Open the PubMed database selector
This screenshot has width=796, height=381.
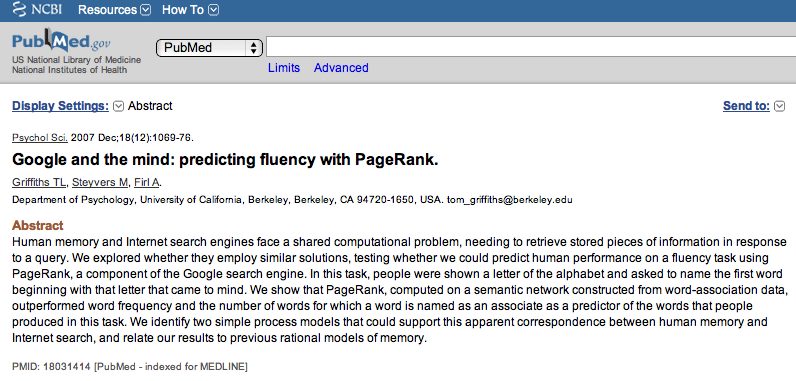[x=209, y=48]
